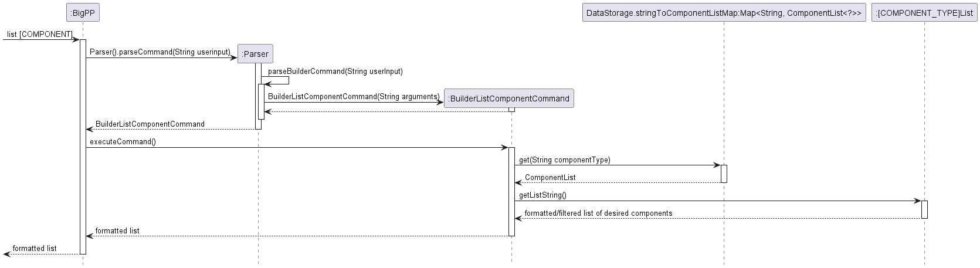
Task: Select the get(String componentType) message label
Action: (564, 160)
